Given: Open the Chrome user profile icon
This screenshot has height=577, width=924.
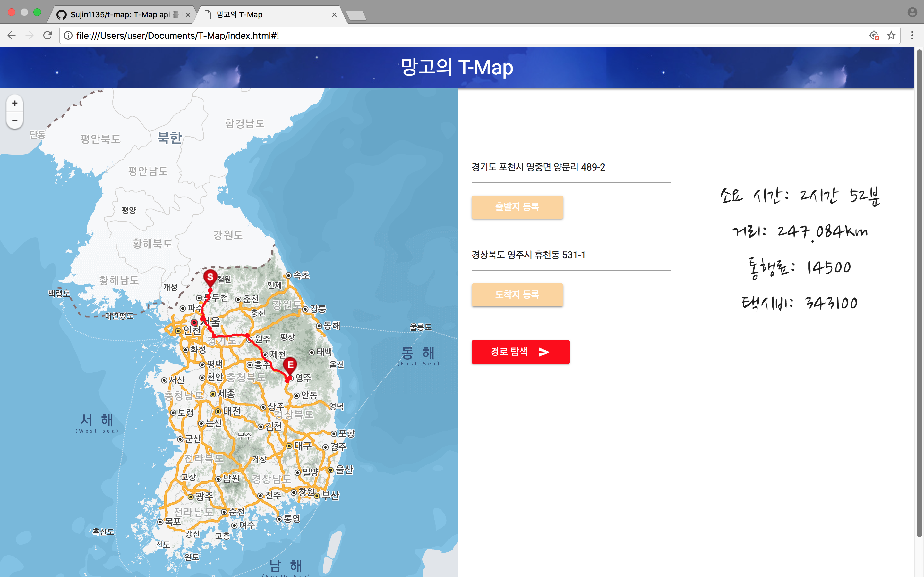Looking at the screenshot, I should (x=912, y=13).
